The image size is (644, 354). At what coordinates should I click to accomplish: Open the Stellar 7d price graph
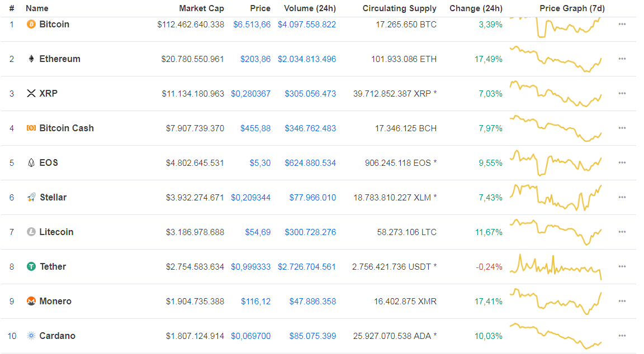(555, 198)
